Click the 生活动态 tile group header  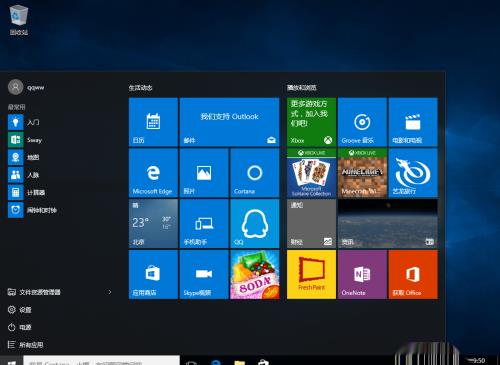140,88
